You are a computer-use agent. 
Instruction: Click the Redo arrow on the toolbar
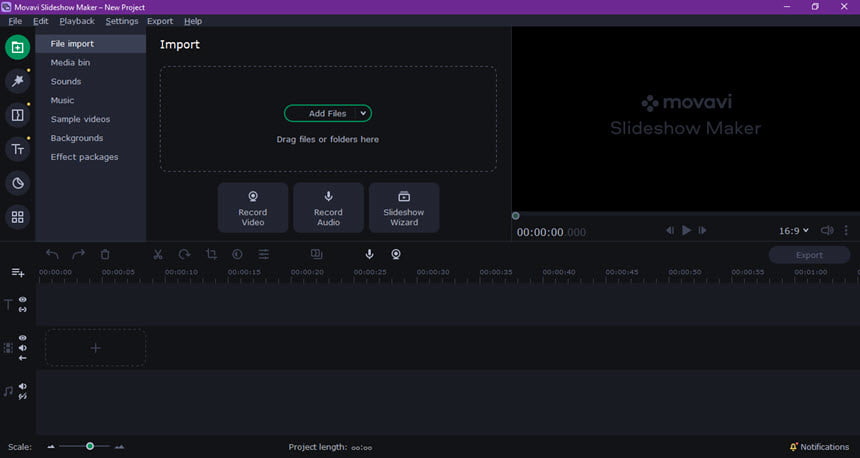coord(78,254)
